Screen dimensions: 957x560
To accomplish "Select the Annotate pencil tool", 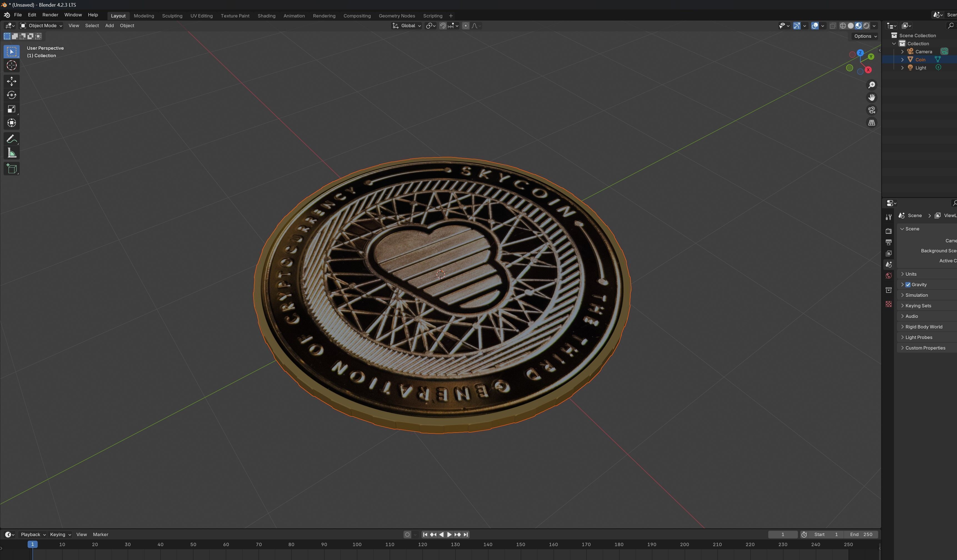I will click(11, 139).
